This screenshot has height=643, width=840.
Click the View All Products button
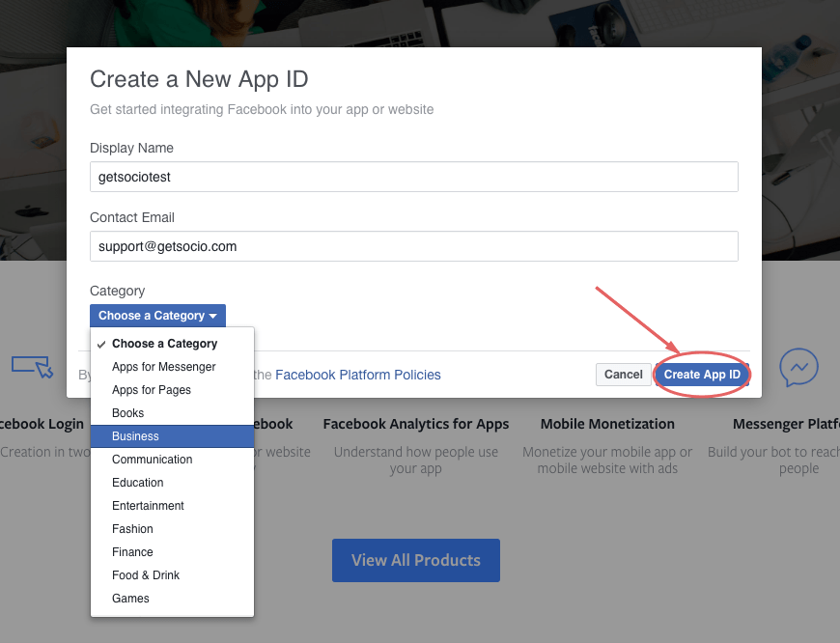click(416, 561)
